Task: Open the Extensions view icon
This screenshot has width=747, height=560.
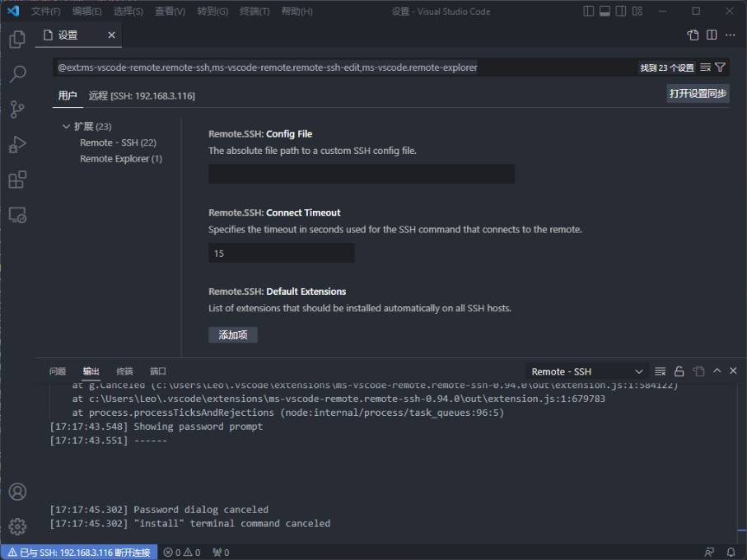Action: click(x=17, y=180)
